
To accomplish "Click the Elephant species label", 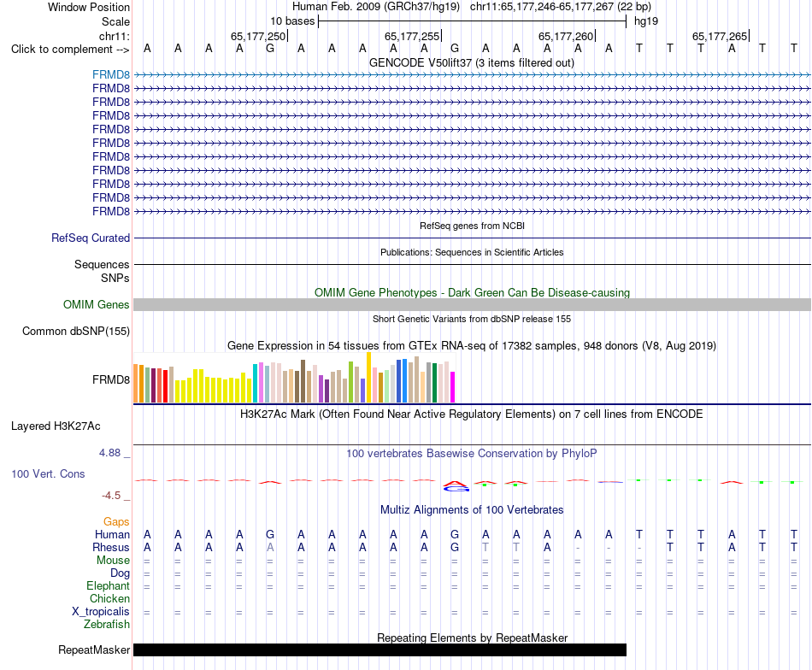I will click(109, 585).
